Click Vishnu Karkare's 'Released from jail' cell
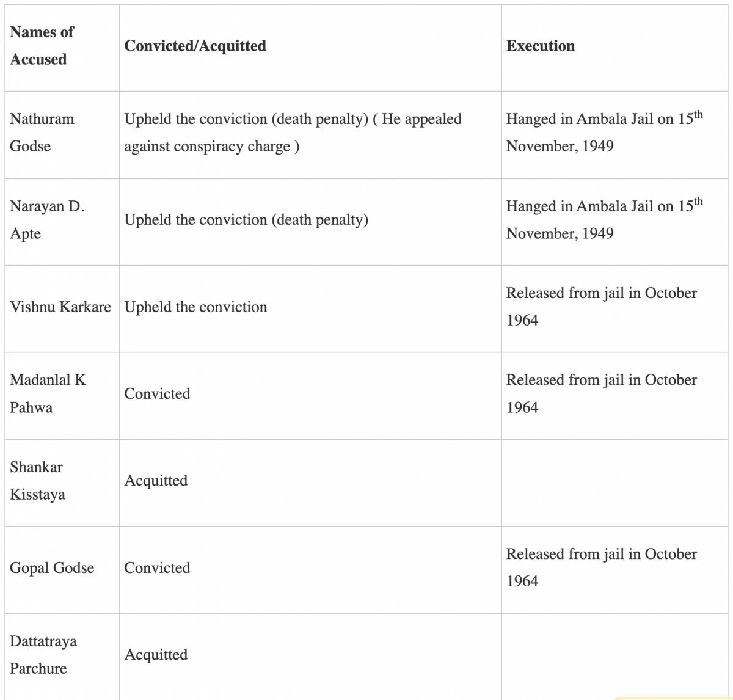Image resolution: width=733 pixels, height=700 pixels. tap(601, 307)
